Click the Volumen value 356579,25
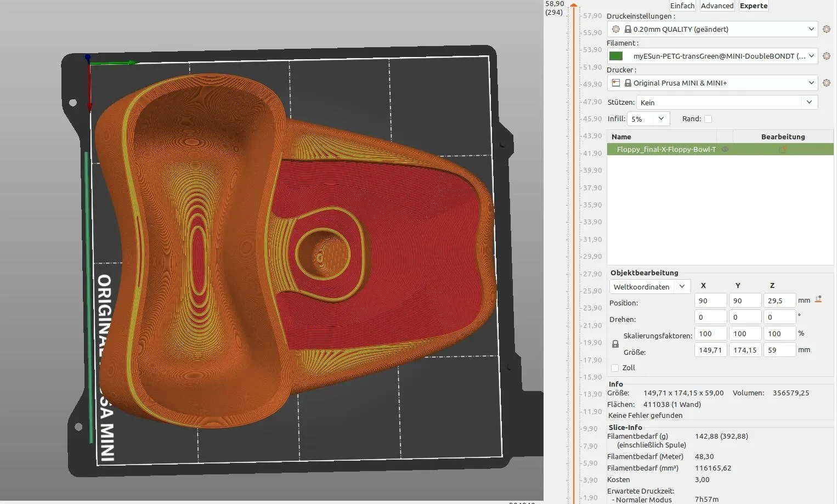The image size is (837, 504). (790, 393)
